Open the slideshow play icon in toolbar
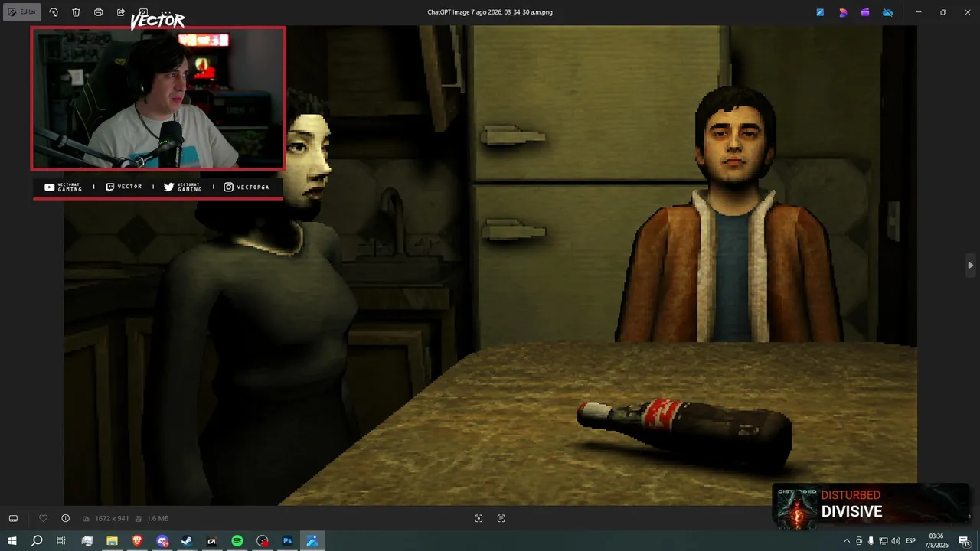The image size is (980, 551). click(x=143, y=12)
